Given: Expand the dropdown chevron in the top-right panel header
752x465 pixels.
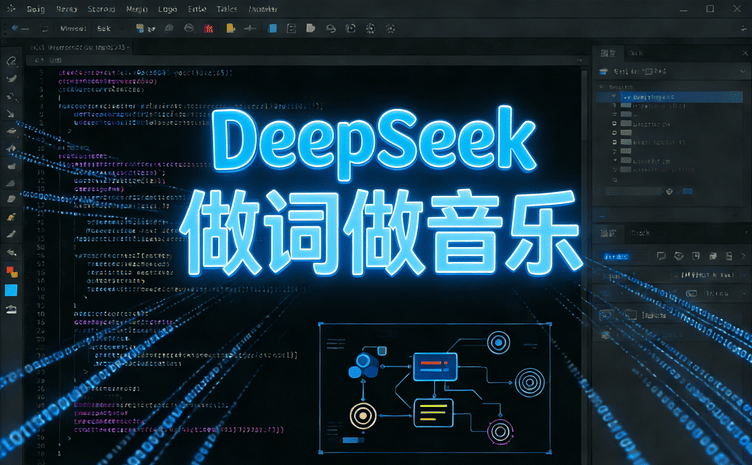Looking at the screenshot, I should [x=743, y=71].
